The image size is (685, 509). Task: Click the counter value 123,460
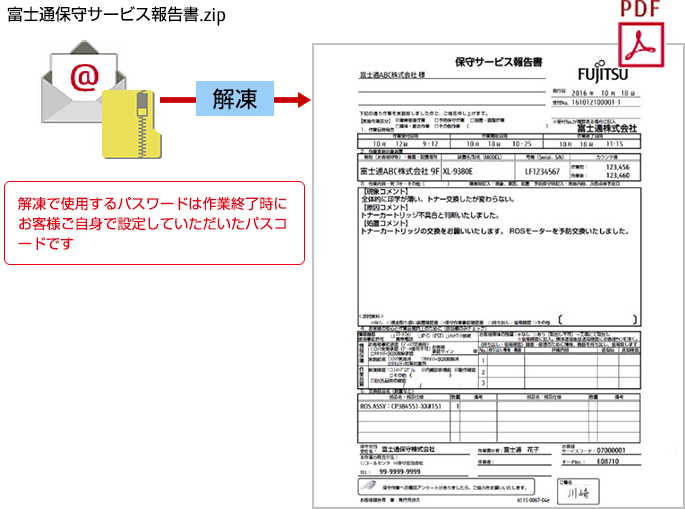point(618,175)
